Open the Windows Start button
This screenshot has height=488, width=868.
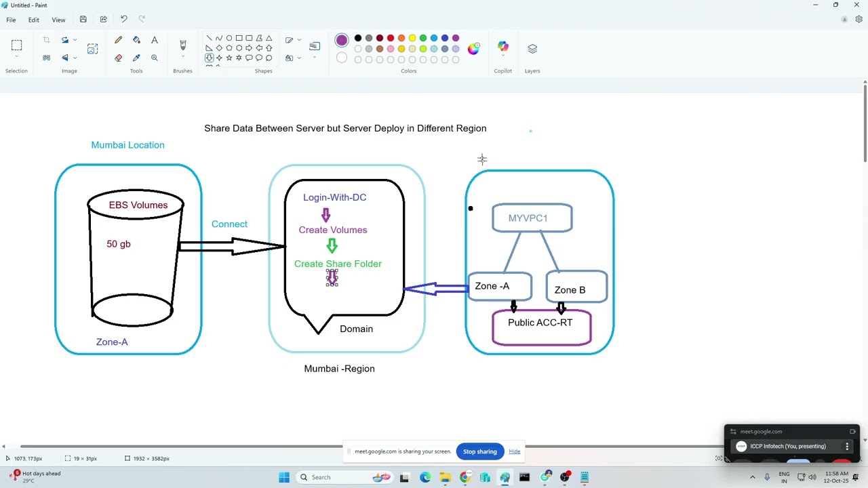coord(284,477)
